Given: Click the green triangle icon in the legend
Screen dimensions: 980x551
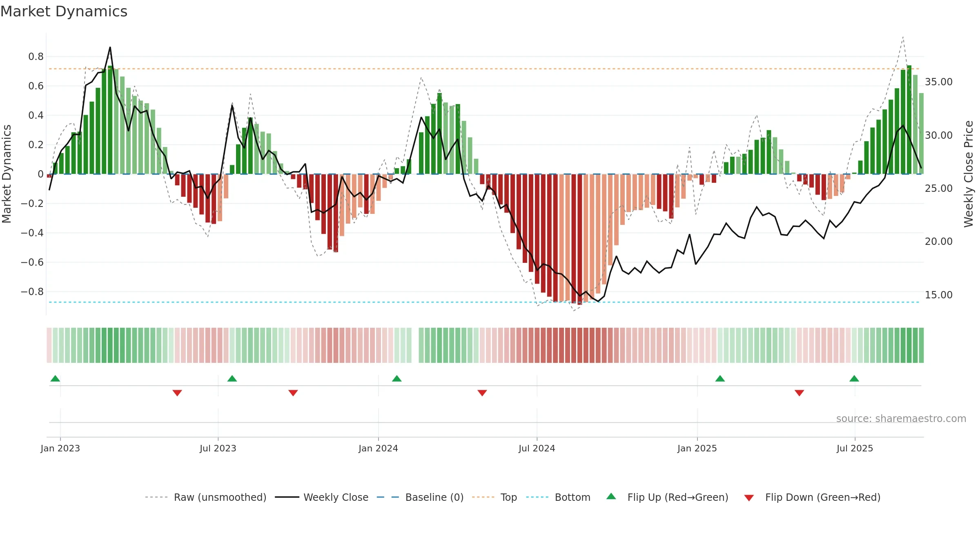Looking at the screenshot, I should pos(611,496).
